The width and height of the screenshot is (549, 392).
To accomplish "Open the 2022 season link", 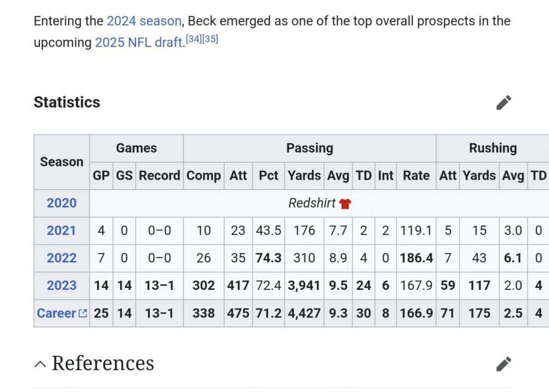I will click(61, 258).
